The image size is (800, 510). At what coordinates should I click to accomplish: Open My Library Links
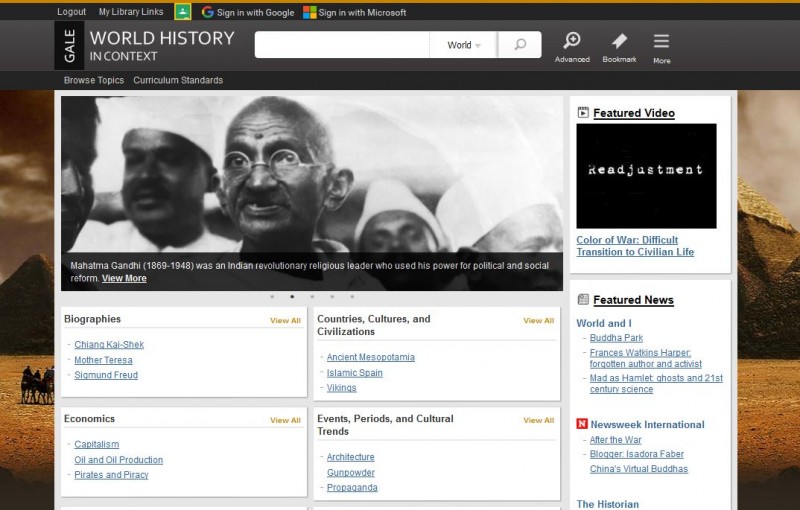tap(131, 12)
